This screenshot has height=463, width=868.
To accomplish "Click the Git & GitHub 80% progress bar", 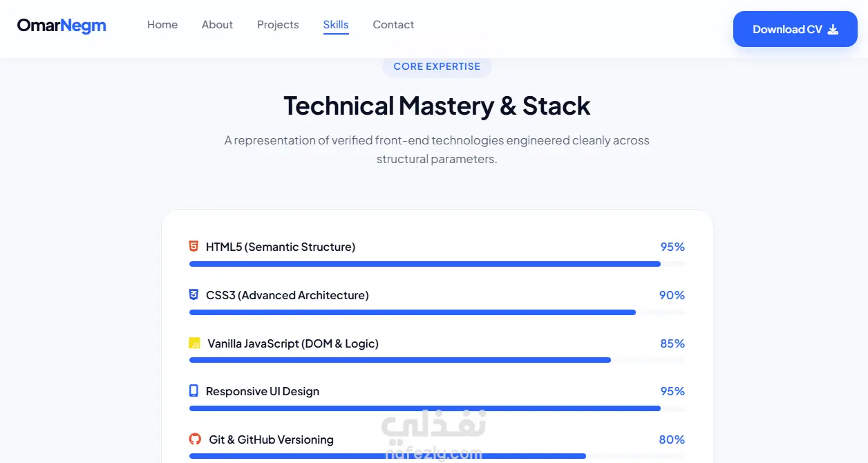I will coord(437,456).
